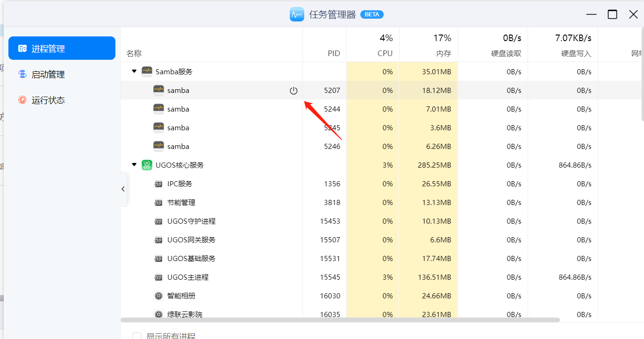Collapse the UGOS核心服务 process group
The image size is (644, 339).
134,165
